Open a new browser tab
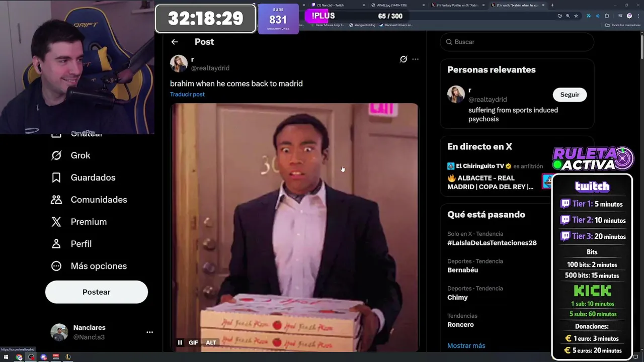The width and height of the screenshot is (644, 362). [x=552, y=5]
